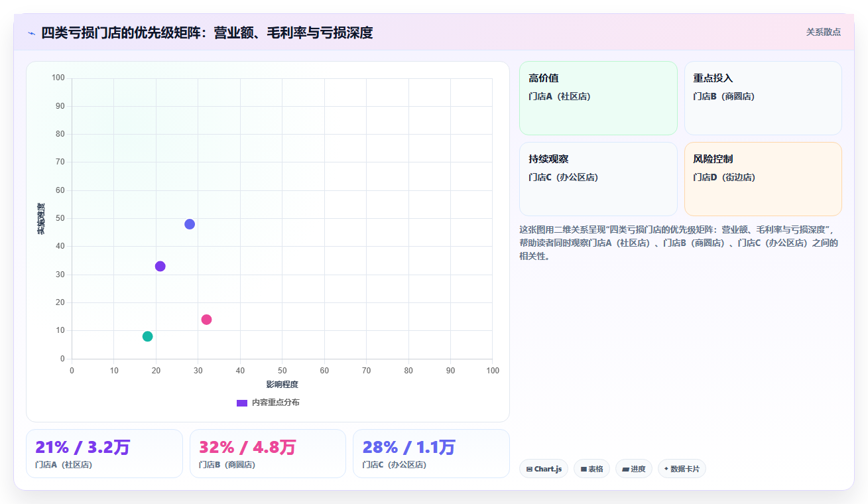The image size is (868, 504).
Task: Click the 内容重点分布 legend label
Action: [x=275, y=403]
